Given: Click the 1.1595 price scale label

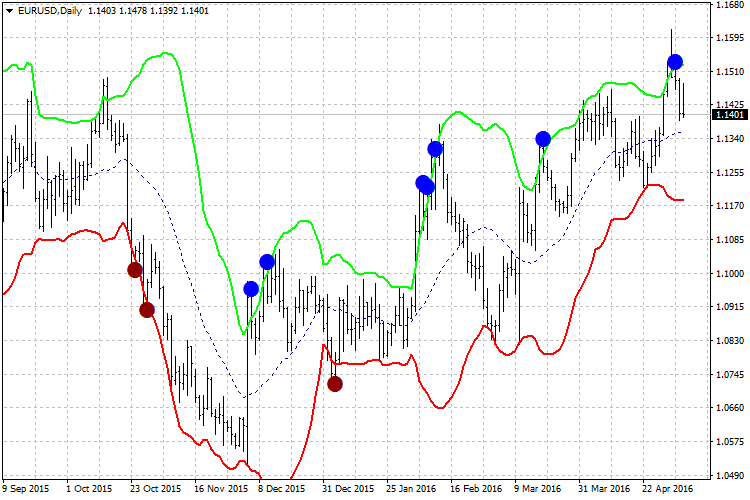Looking at the screenshot, I should point(730,37).
